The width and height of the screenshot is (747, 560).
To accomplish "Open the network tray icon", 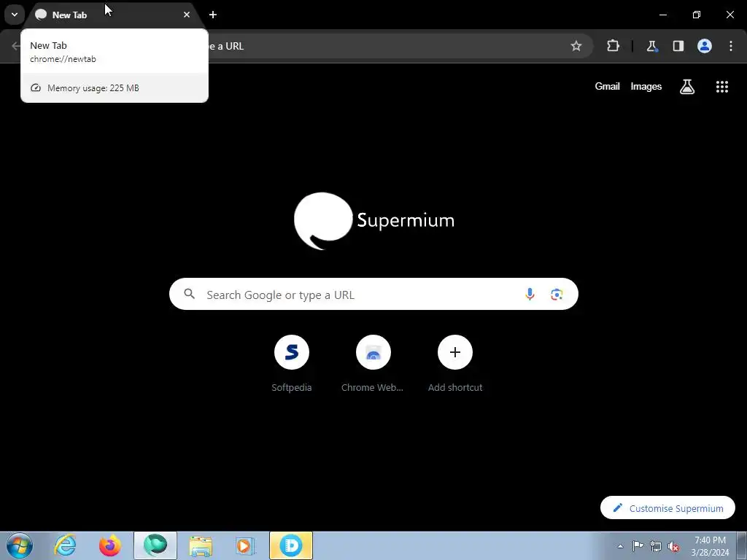I will (x=656, y=547).
